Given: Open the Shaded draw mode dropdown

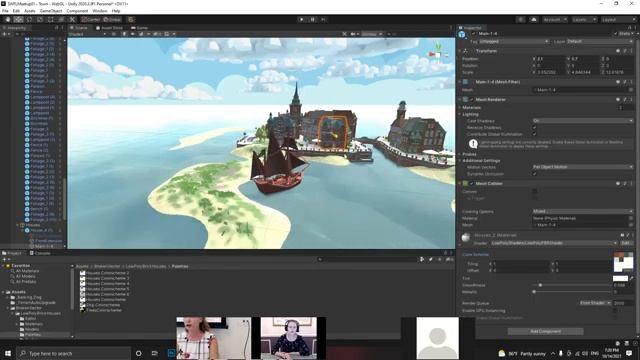Looking at the screenshot, I should coord(87,34).
